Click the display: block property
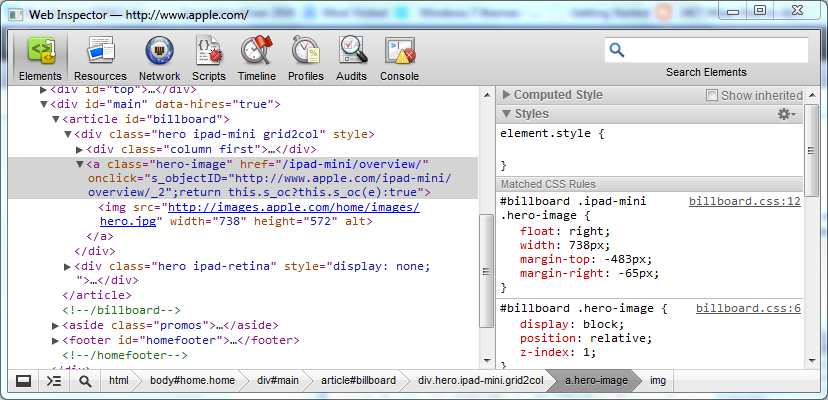This screenshot has width=828, height=400. coord(572,324)
